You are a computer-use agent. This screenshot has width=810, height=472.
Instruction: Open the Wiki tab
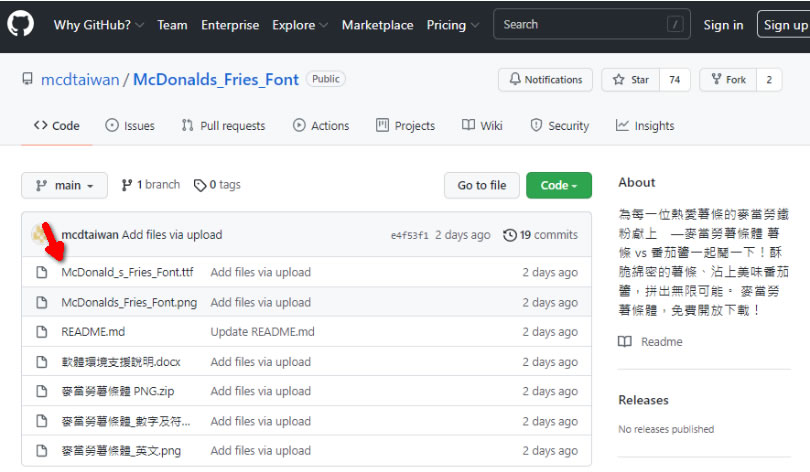tap(482, 125)
